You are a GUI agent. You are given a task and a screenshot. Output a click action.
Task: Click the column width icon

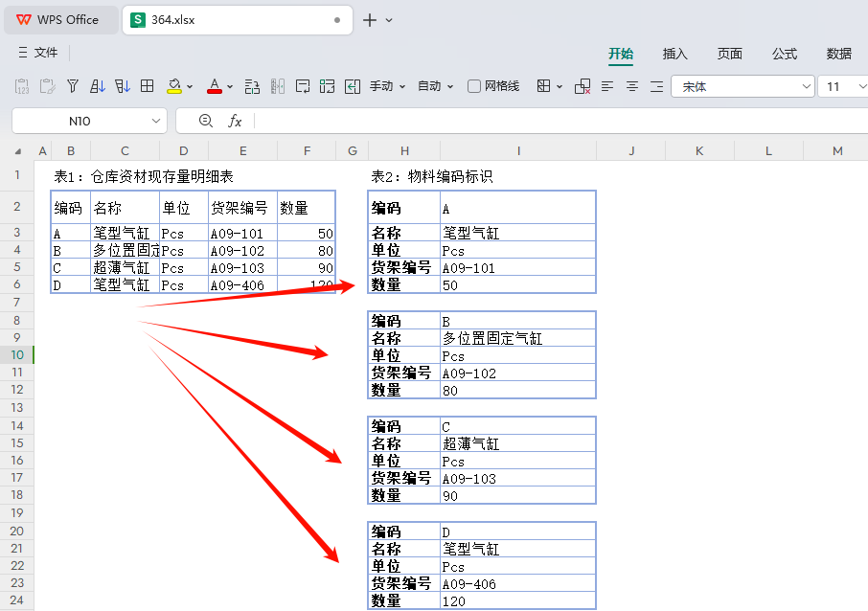tap(278, 86)
